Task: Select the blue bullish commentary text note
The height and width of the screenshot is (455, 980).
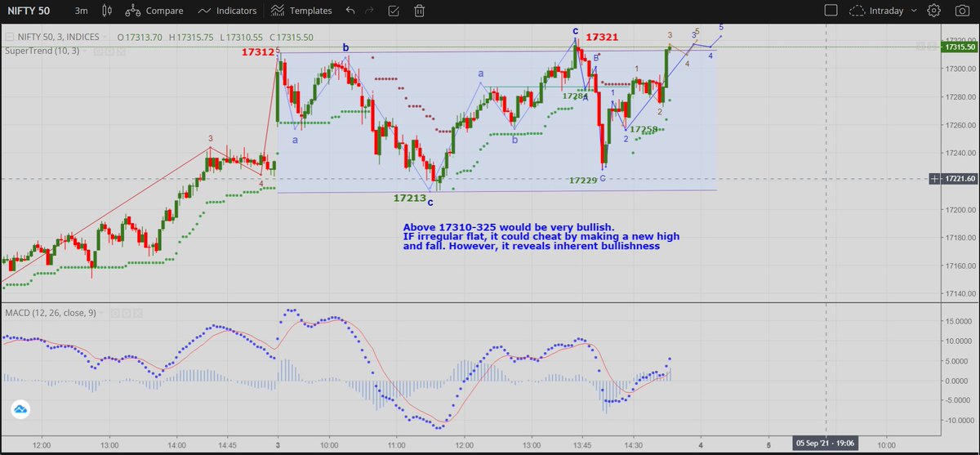Action: [541, 236]
